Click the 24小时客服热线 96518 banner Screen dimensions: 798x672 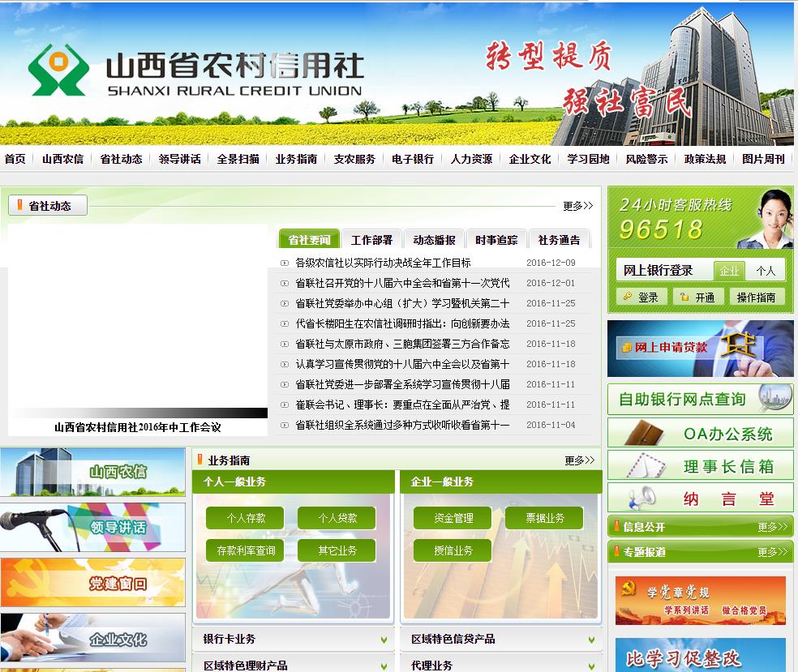(701, 218)
